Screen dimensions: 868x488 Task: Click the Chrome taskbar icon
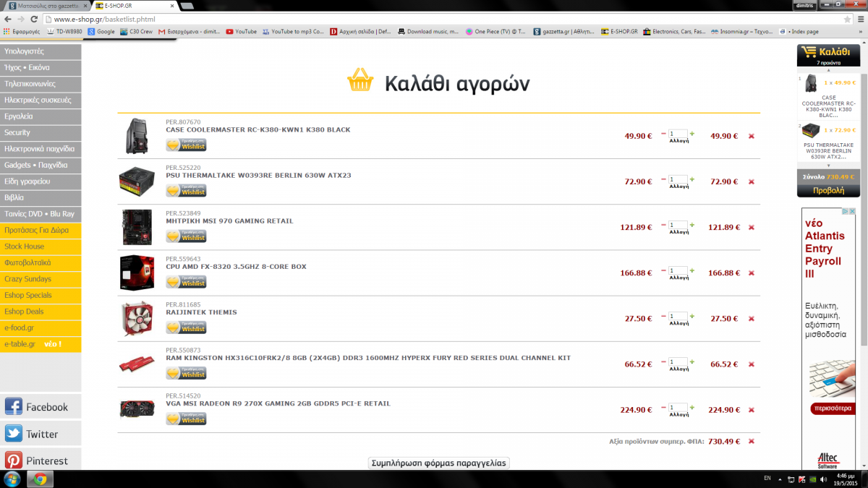coord(40,479)
